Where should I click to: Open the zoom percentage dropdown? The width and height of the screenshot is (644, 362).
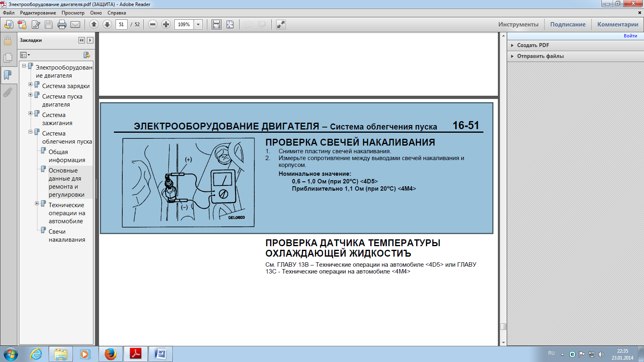click(198, 25)
